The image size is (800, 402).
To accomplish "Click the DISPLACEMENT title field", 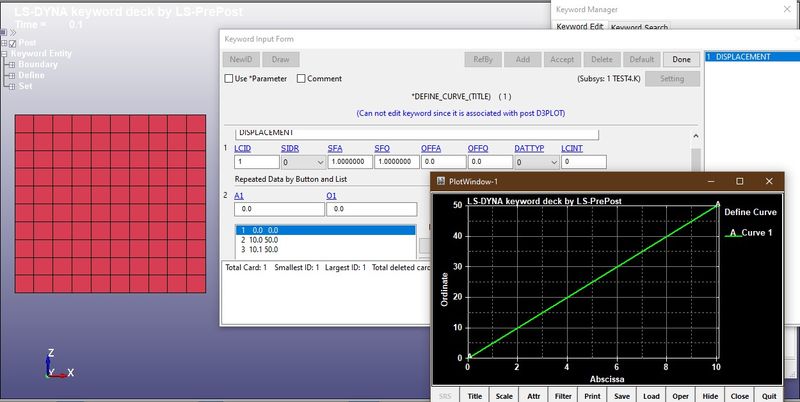I will tap(417, 134).
